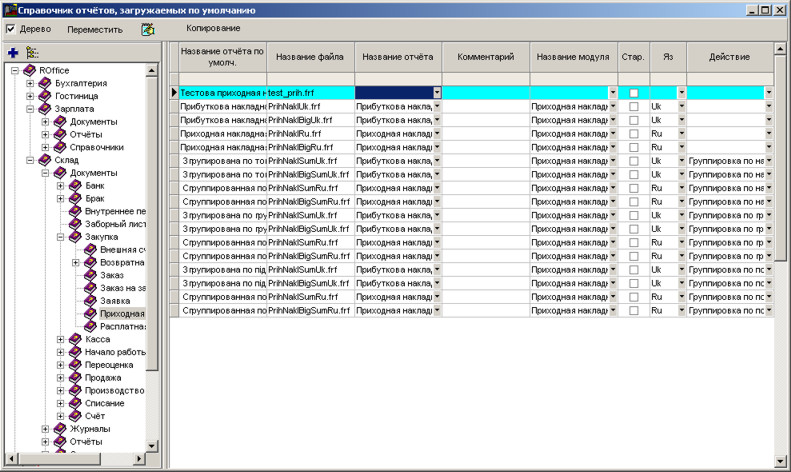The height and width of the screenshot is (472, 791).
Task: Click the blue plus add icon
Action: [13, 52]
